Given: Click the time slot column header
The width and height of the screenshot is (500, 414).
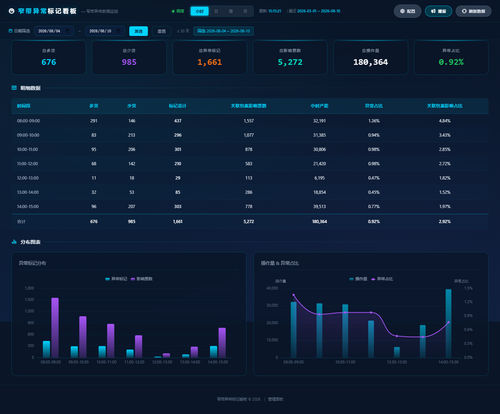Looking at the screenshot, I should [24, 106].
